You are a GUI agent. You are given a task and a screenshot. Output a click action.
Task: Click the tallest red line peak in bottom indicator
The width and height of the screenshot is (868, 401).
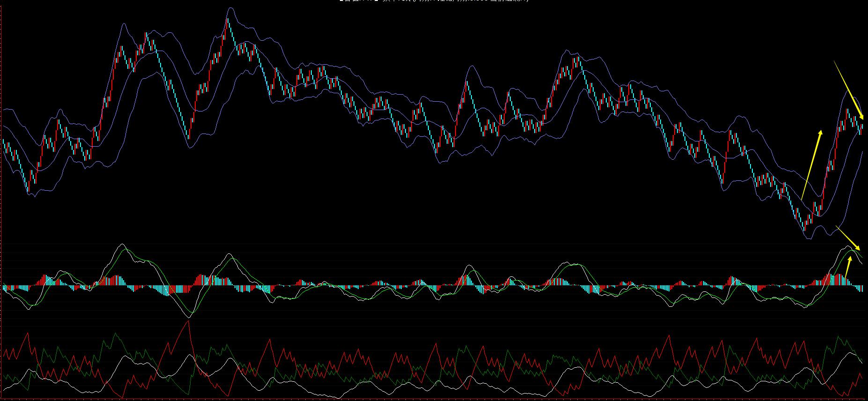(188, 321)
